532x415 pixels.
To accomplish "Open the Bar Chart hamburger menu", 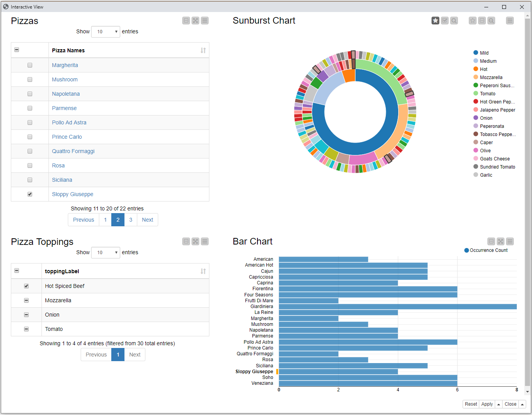I will (x=510, y=241).
